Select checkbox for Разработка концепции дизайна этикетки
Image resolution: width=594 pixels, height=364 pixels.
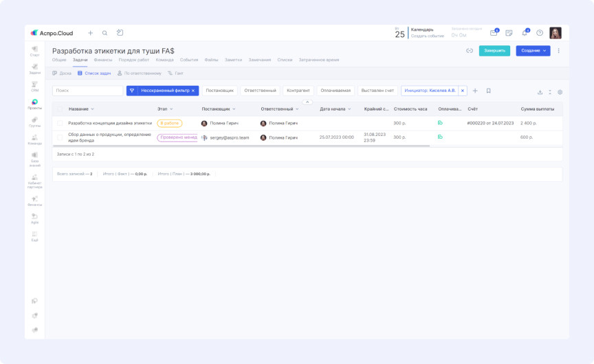pyautogui.click(x=60, y=123)
